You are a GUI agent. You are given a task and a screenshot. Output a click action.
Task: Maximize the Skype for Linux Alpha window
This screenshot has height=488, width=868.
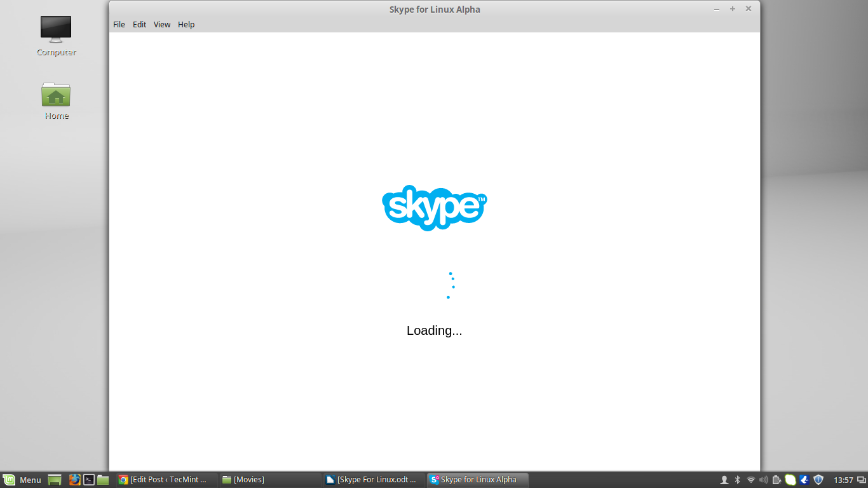click(x=733, y=9)
